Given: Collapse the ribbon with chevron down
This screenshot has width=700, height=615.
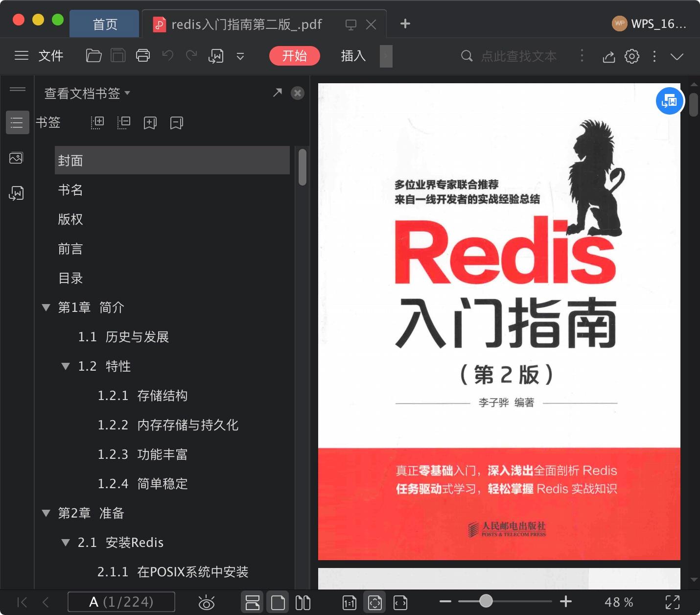Looking at the screenshot, I should pyautogui.click(x=677, y=57).
